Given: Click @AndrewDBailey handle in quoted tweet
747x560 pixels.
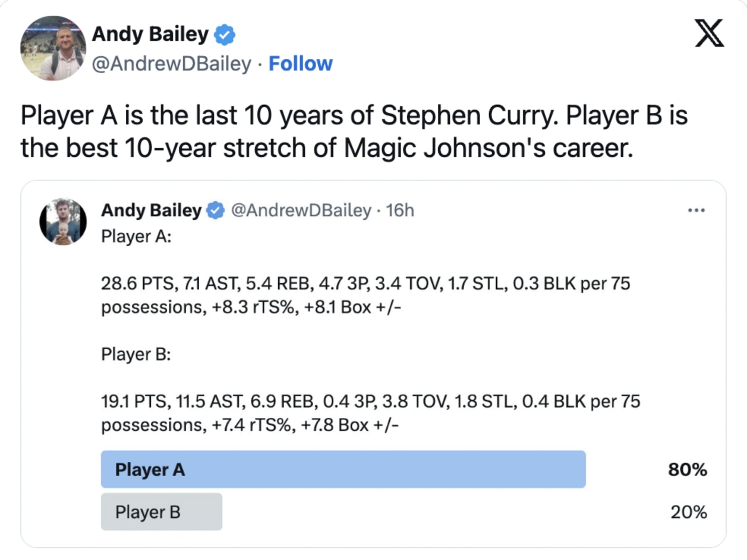Looking at the screenshot, I should pos(301,210).
